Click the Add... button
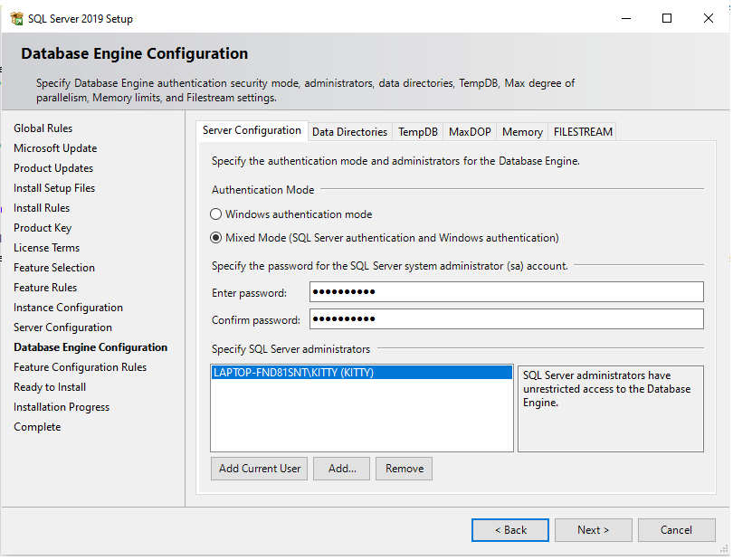The image size is (733, 560). coord(342,469)
